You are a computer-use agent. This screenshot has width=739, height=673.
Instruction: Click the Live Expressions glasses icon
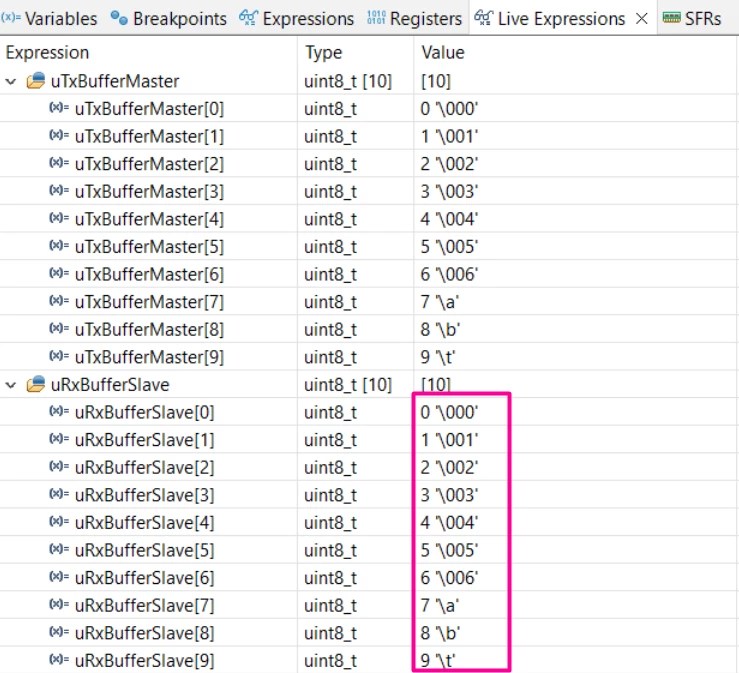(x=484, y=18)
